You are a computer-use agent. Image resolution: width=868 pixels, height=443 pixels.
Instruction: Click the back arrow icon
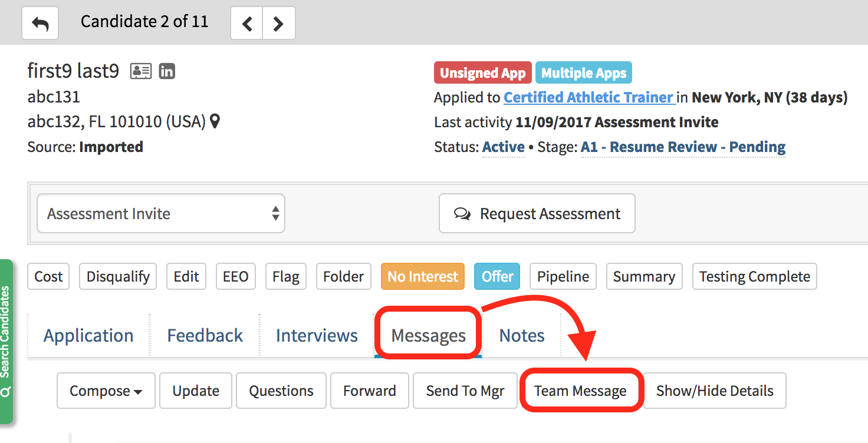pyautogui.click(x=40, y=24)
